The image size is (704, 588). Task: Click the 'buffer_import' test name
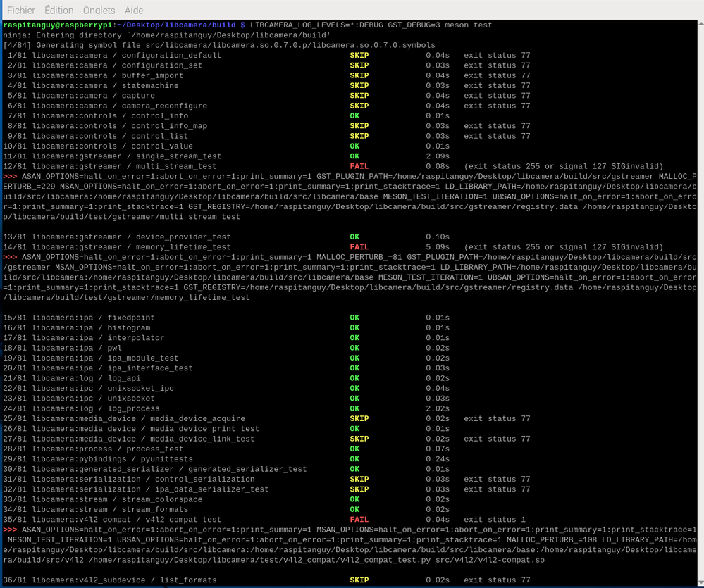(x=152, y=76)
